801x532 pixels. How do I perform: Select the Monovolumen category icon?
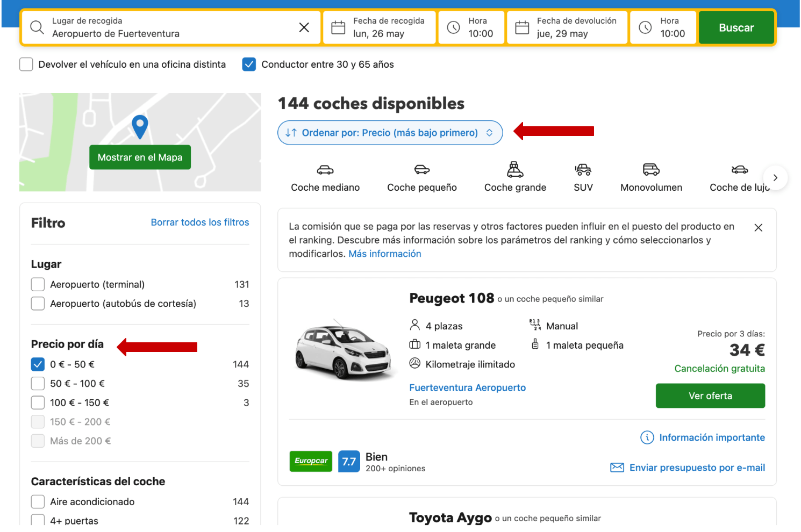point(651,170)
